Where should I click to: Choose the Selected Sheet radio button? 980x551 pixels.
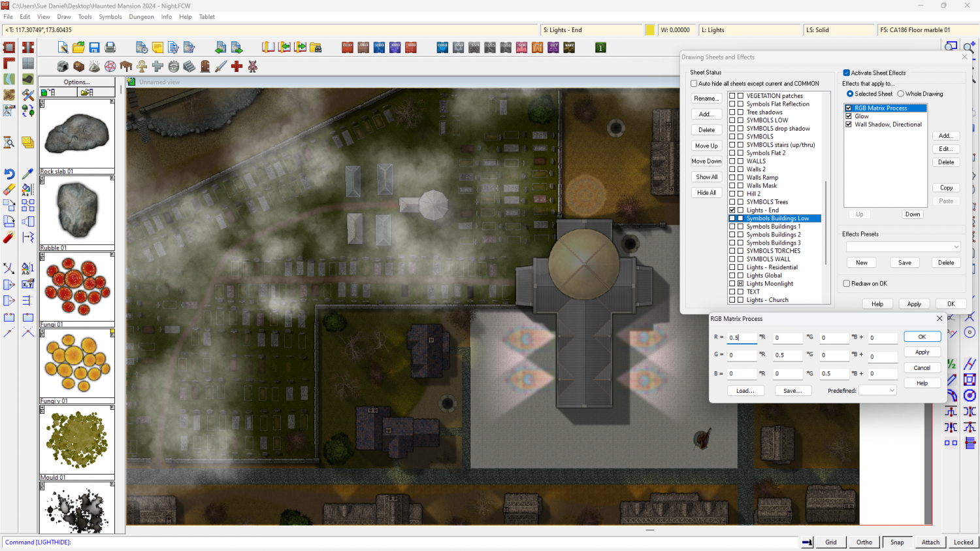click(x=850, y=94)
